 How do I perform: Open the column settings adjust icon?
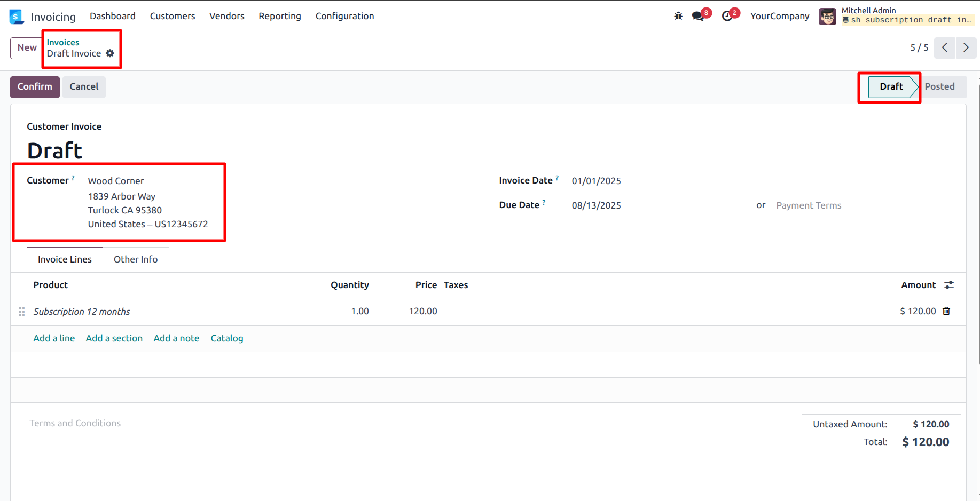[x=949, y=285]
